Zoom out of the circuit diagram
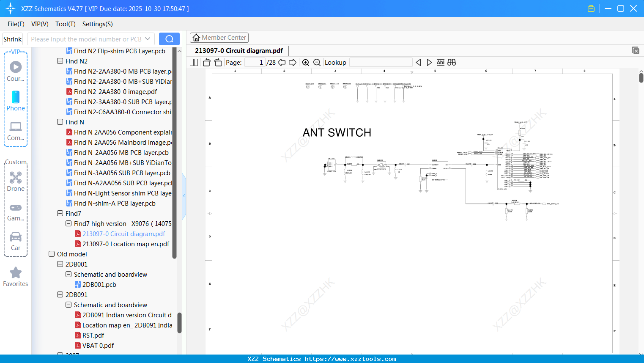This screenshot has width=644, height=363. tap(317, 62)
